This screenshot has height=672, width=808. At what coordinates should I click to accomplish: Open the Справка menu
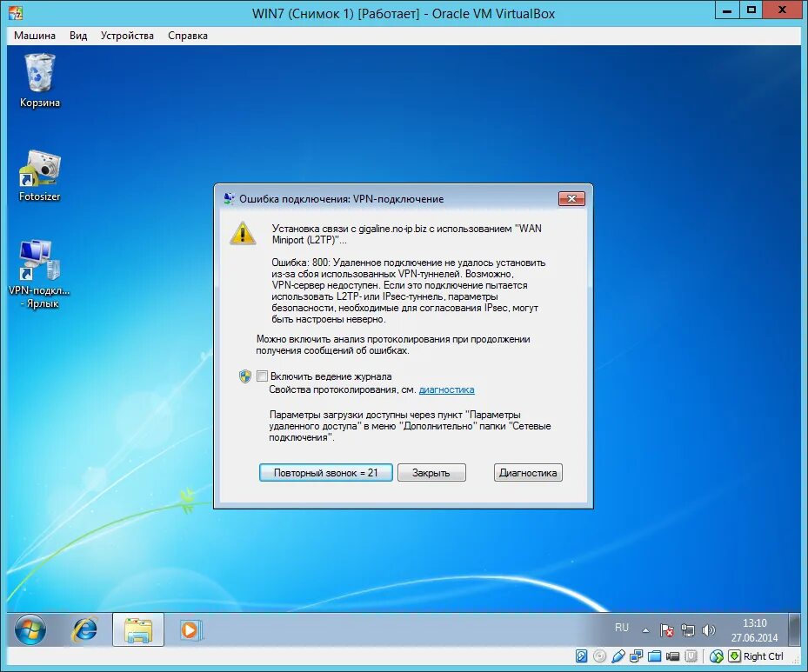tap(188, 36)
